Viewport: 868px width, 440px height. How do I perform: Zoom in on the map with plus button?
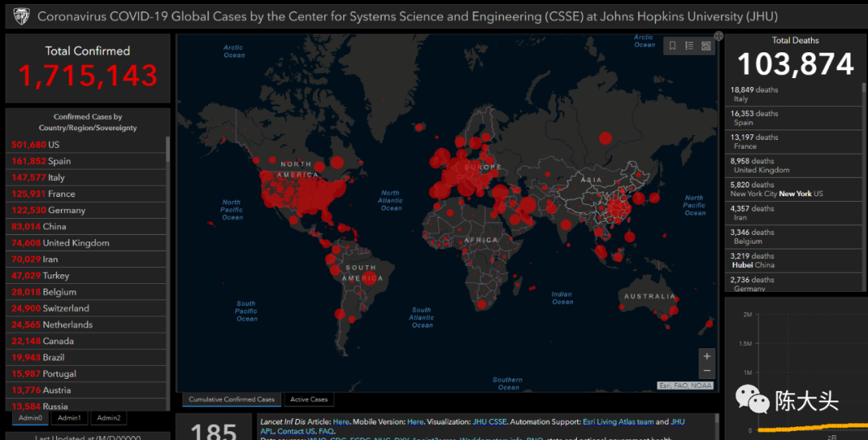coord(706,356)
